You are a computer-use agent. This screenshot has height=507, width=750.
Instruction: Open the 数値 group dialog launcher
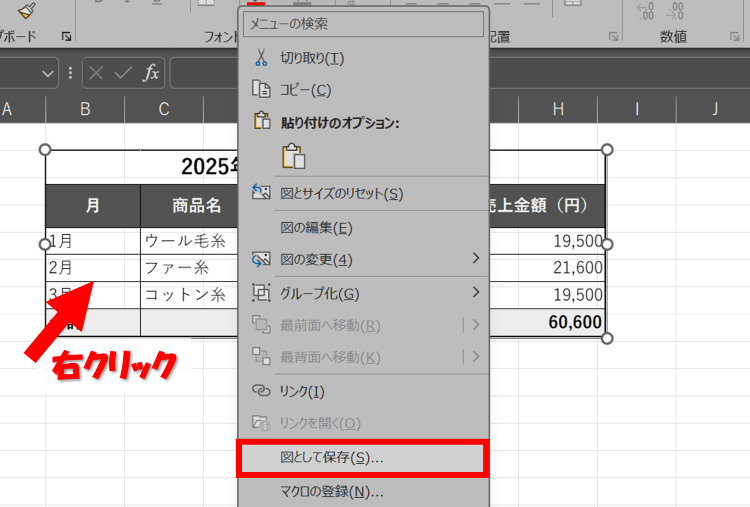tap(735, 36)
